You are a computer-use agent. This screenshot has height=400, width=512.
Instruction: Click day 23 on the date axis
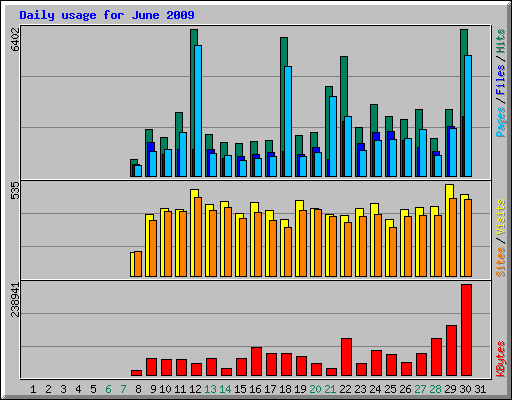pyautogui.click(x=360, y=389)
